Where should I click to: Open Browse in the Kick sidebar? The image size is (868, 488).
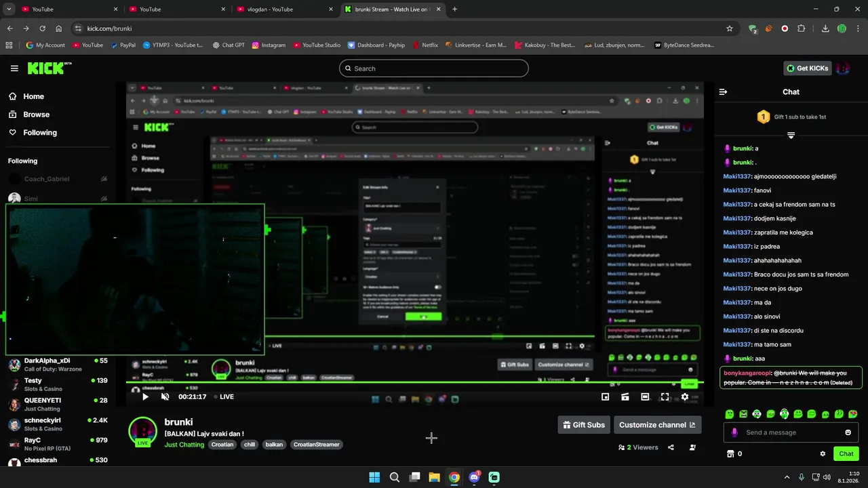29,115
